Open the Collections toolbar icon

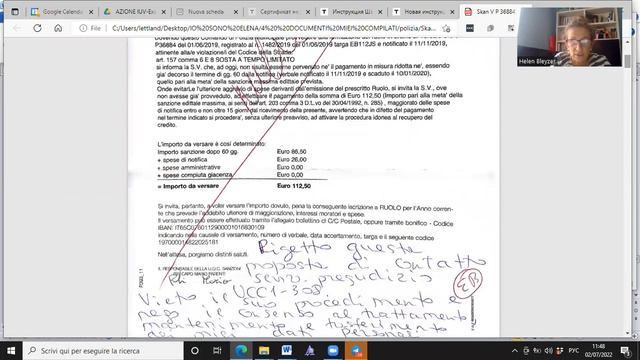coord(490,28)
